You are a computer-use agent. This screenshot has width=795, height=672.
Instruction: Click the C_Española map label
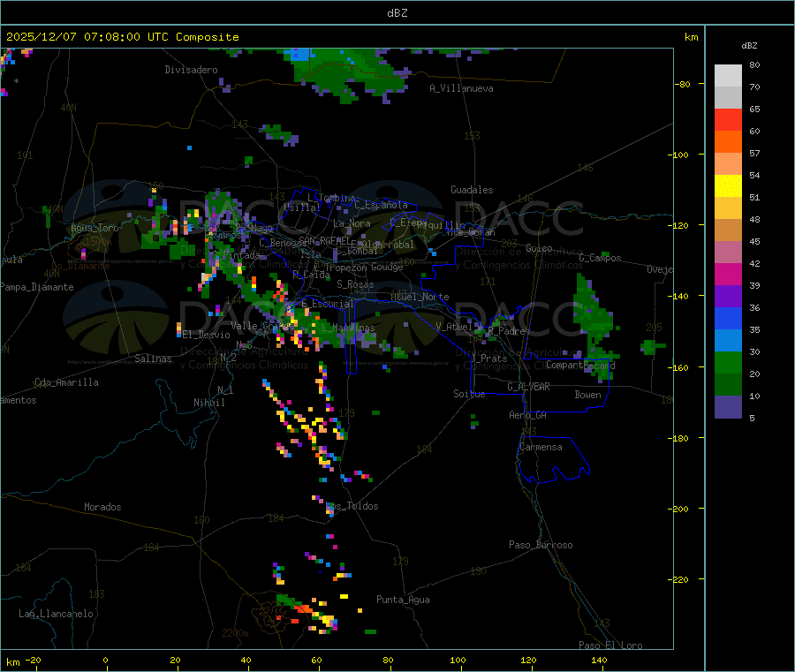382,205
